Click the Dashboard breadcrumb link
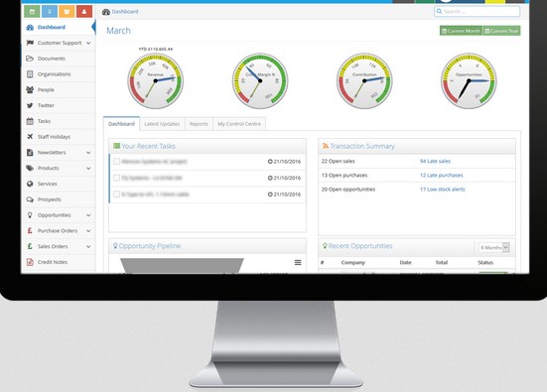 click(x=125, y=12)
